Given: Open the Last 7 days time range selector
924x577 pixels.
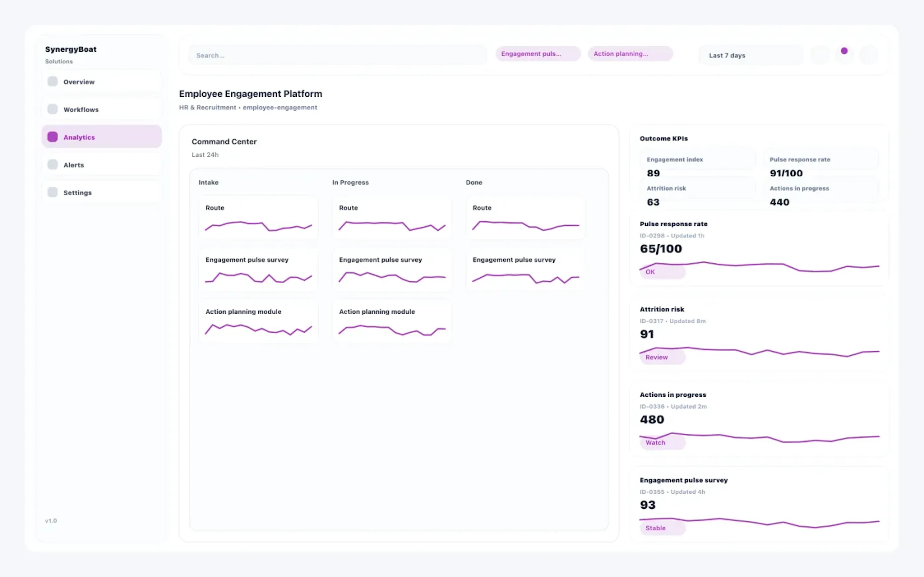Looking at the screenshot, I should click(750, 55).
